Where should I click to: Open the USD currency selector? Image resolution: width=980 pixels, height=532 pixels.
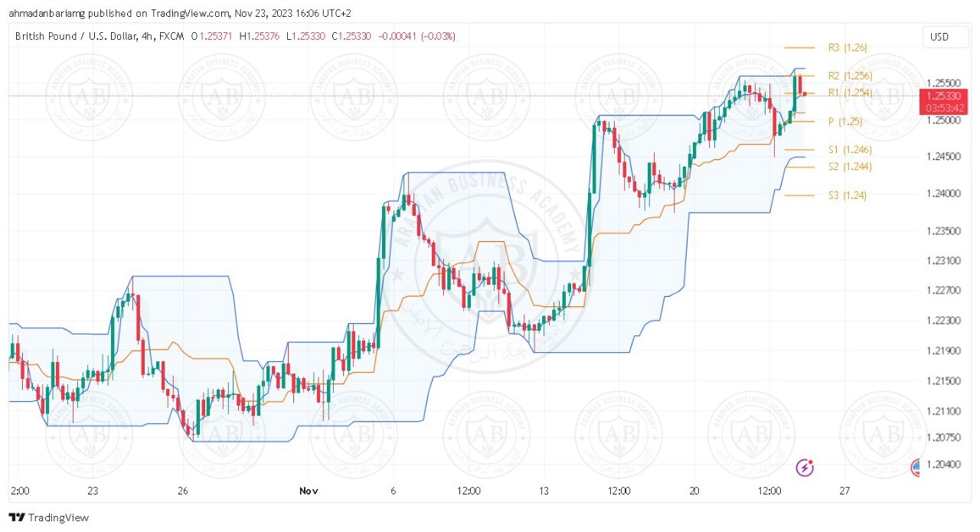939,37
